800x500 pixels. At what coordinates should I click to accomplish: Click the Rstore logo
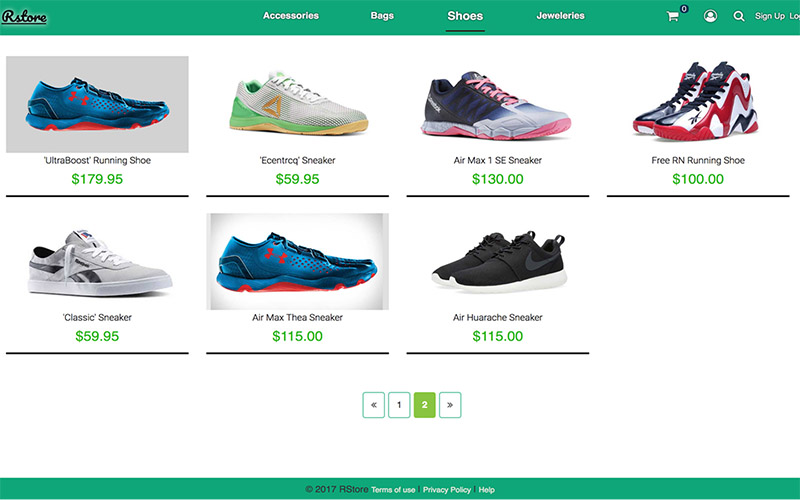click(x=24, y=17)
